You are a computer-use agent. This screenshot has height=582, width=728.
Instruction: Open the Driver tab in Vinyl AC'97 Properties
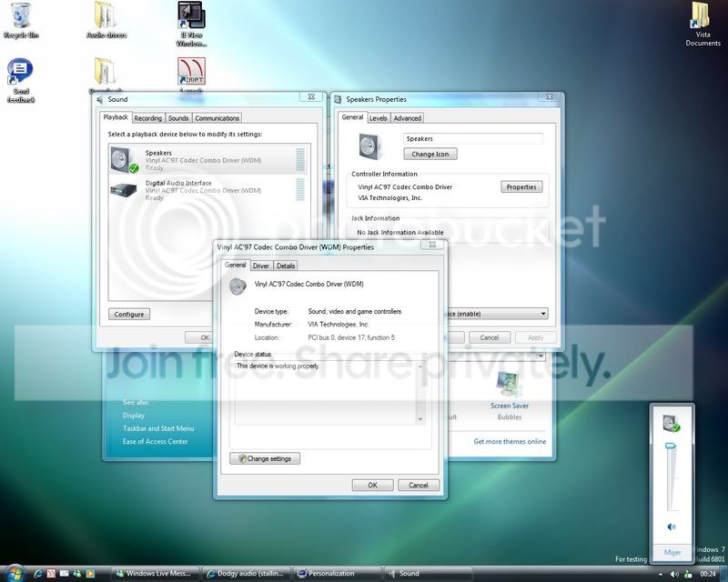(x=261, y=266)
